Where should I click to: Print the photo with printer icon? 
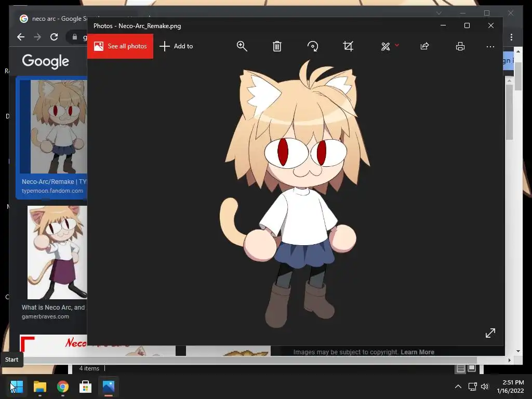(x=460, y=46)
